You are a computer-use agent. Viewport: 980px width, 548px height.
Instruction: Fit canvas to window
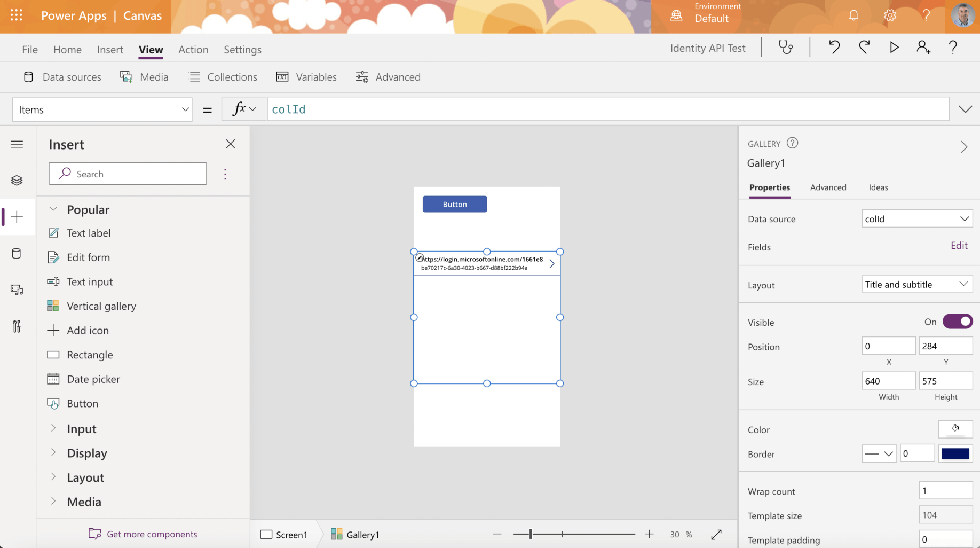coord(716,534)
